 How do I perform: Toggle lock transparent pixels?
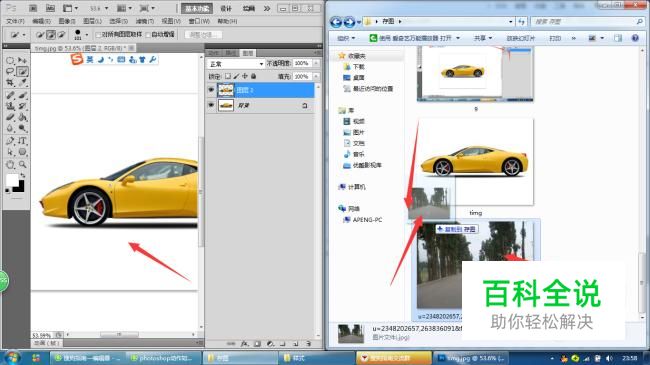click(228, 76)
